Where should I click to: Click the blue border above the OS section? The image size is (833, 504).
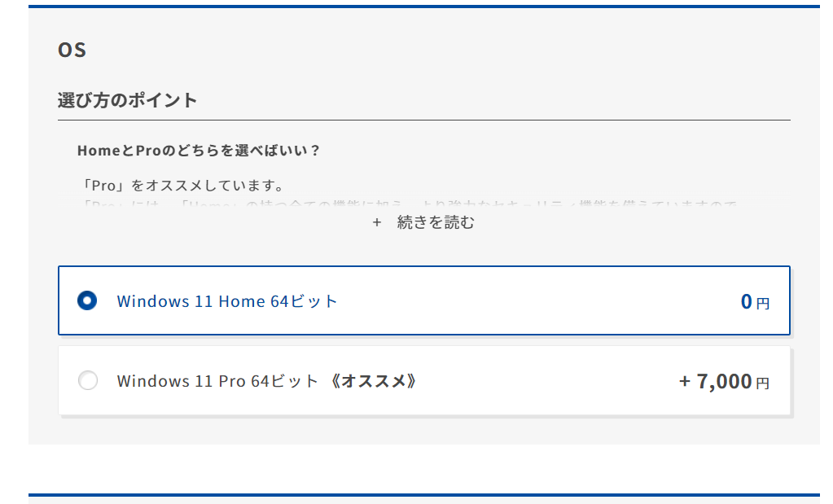[423, 7]
